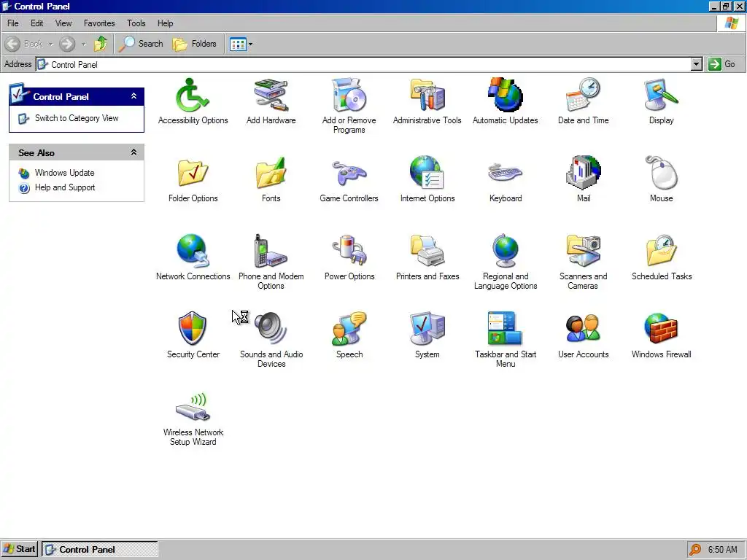Image resolution: width=747 pixels, height=560 pixels.
Task: Open Help and Support link
Action: pos(65,187)
